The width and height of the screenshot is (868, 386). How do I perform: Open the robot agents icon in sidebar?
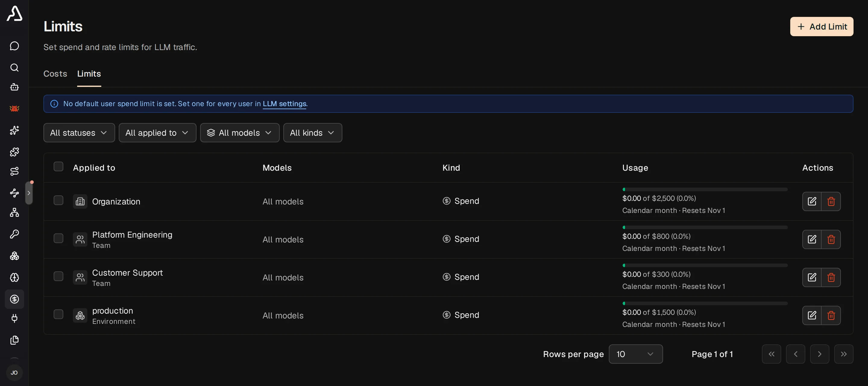click(14, 87)
